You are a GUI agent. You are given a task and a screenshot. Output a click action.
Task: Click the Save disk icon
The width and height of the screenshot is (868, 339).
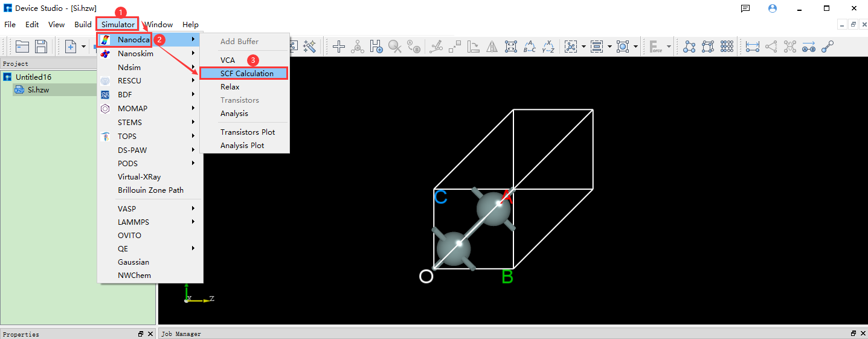coord(41,47)
